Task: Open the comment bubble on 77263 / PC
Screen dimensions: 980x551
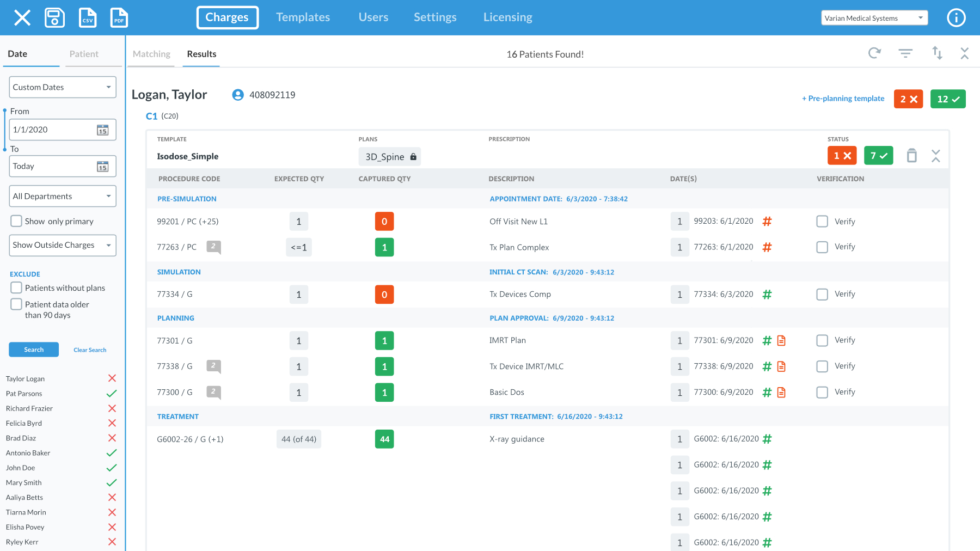Action: point(213,247)
